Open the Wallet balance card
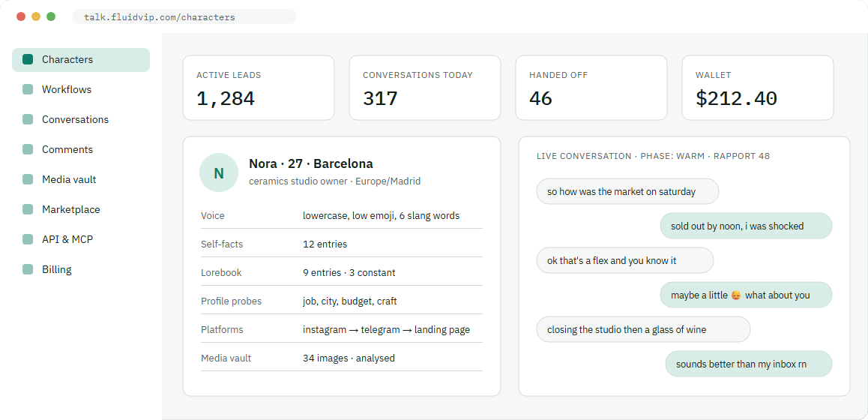Image resolution: width=868 pixels, height=420 pixels. (x=757, y=88)
